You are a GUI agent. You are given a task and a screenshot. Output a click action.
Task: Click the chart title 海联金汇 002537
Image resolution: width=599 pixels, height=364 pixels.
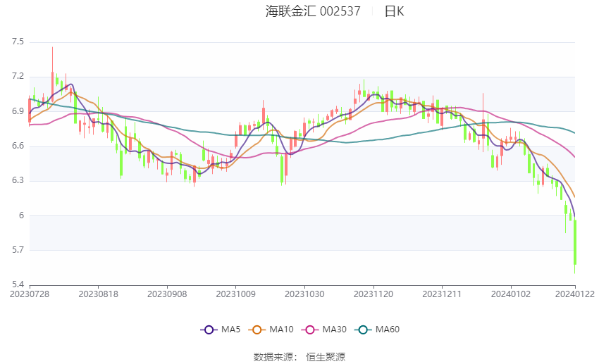(313, 11)
